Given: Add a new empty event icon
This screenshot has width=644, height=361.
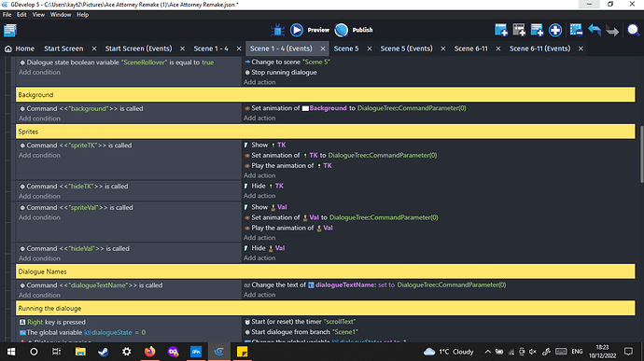Looking at the screenshot, I should coord(500,30).
